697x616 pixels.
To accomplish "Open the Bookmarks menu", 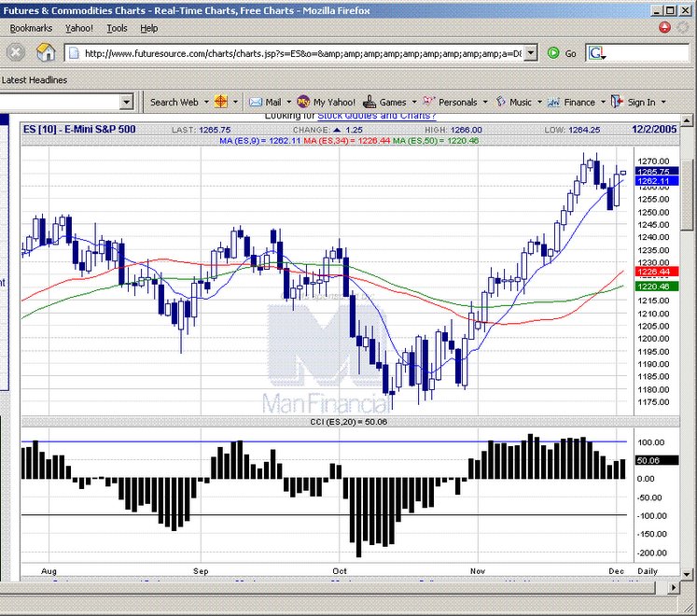I will click(x=31, y=28).
